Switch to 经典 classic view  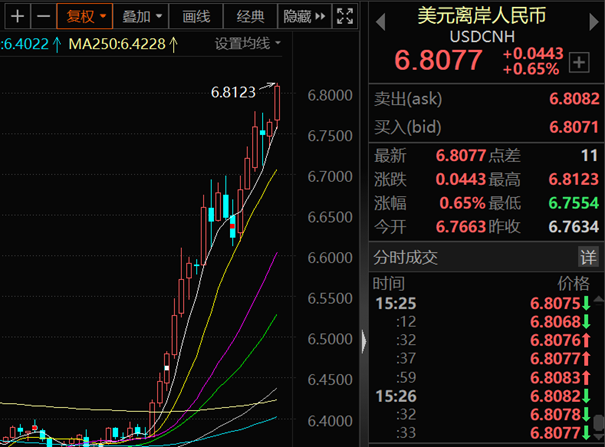[x=251, y=16]
